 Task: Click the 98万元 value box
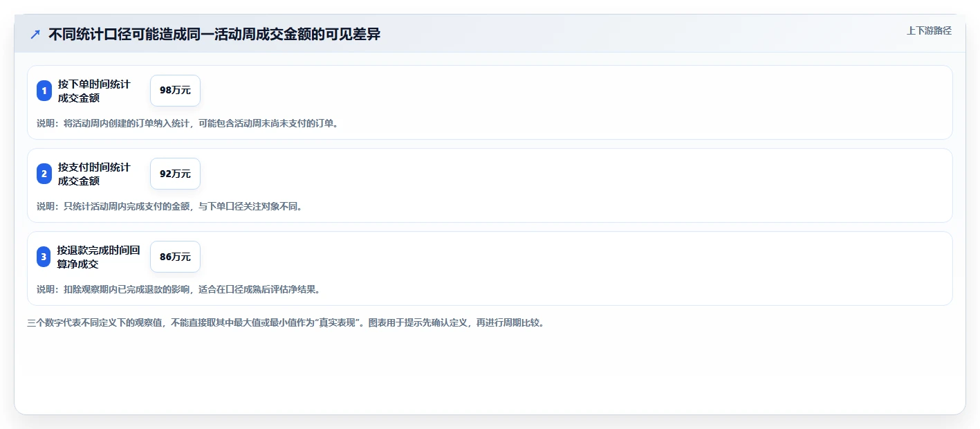click(175, 91)
